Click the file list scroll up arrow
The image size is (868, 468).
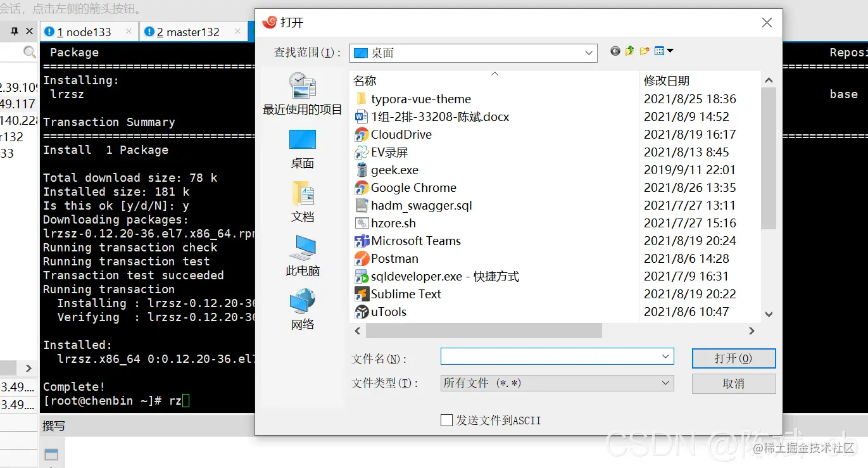point(769,80)
